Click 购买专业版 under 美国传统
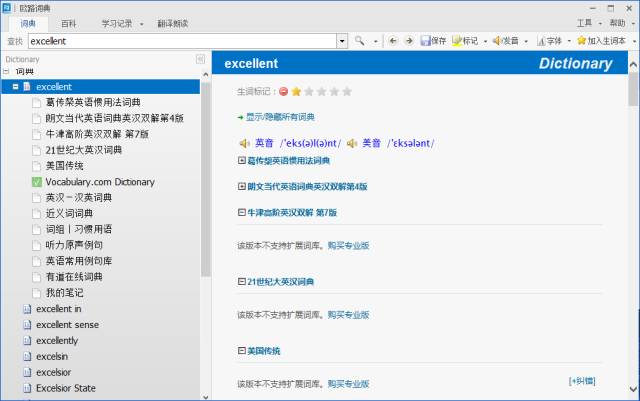Image resolution: width=640 pixels, height=401 pixels. pos(349,384)
